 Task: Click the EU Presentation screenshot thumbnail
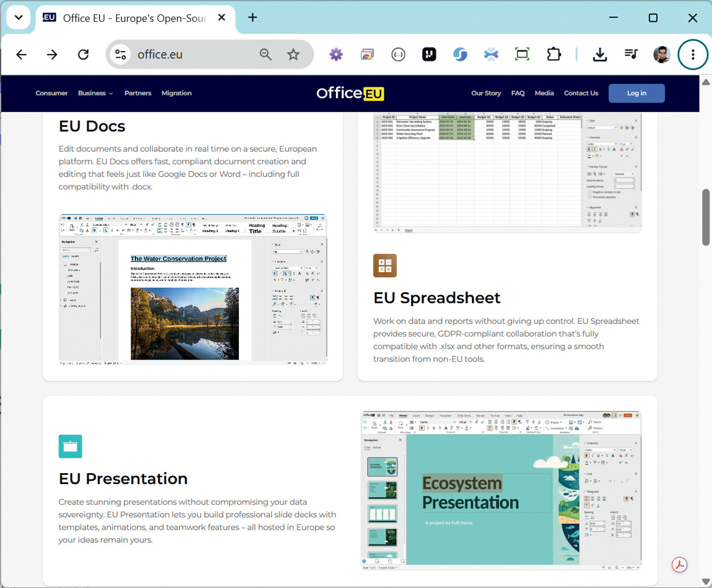click(x=502, y=491)
